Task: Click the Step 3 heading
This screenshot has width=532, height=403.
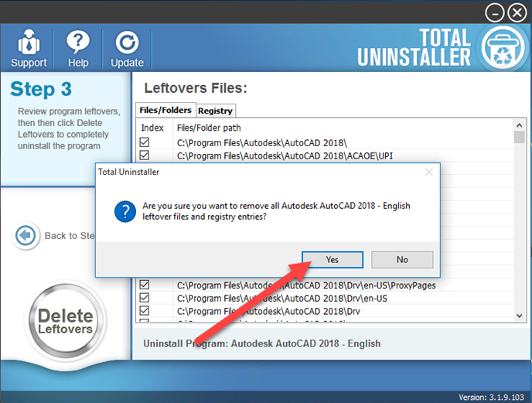Action: coord(41,89)
